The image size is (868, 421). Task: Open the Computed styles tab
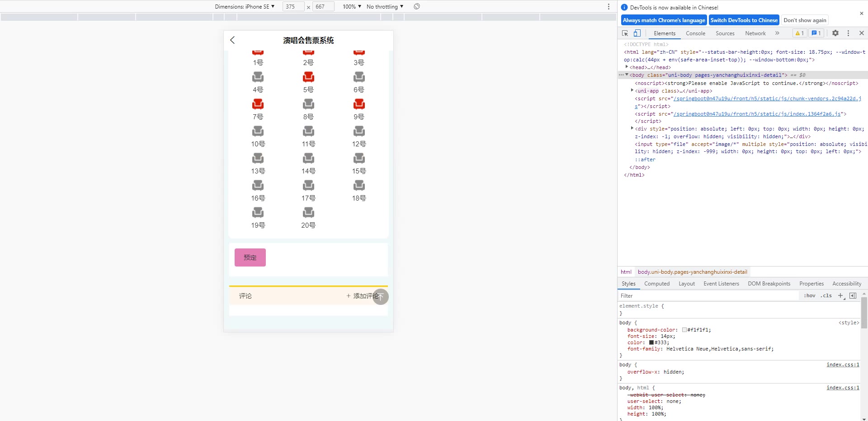[x=656, y=284]
